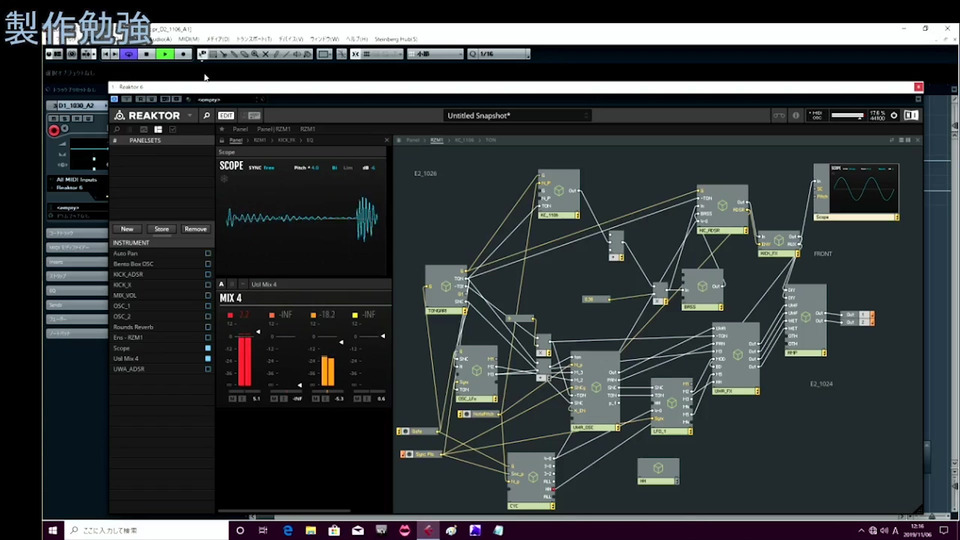Click the A button on Util Mix 4 header
This screenshot has height=540, width=960.
(x=221, y=284)
